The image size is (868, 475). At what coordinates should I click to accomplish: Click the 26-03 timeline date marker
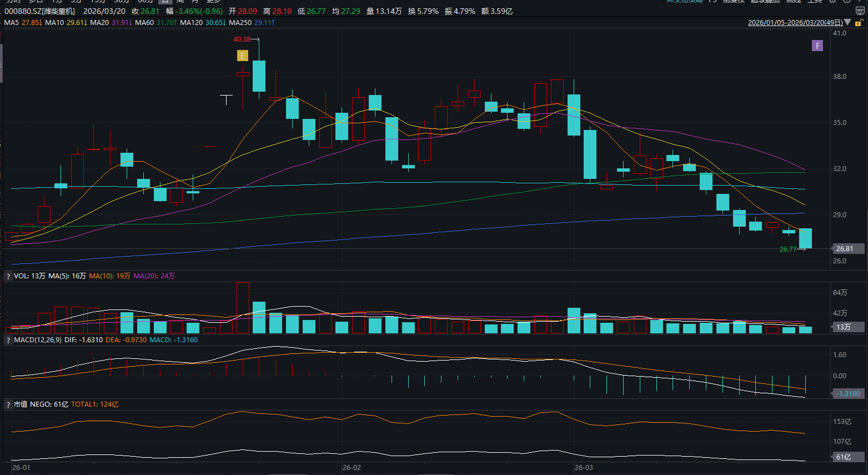pyautogui.click(x=584, y=468)
